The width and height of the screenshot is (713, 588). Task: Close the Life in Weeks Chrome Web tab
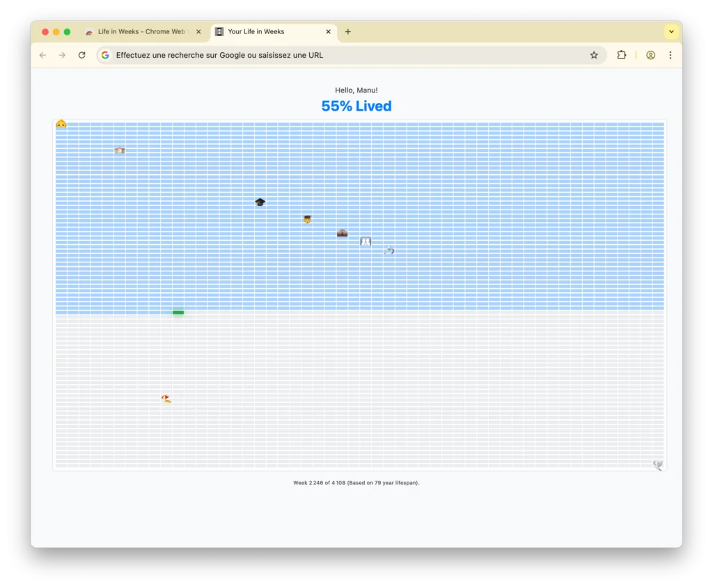click(x=198, y=32)
